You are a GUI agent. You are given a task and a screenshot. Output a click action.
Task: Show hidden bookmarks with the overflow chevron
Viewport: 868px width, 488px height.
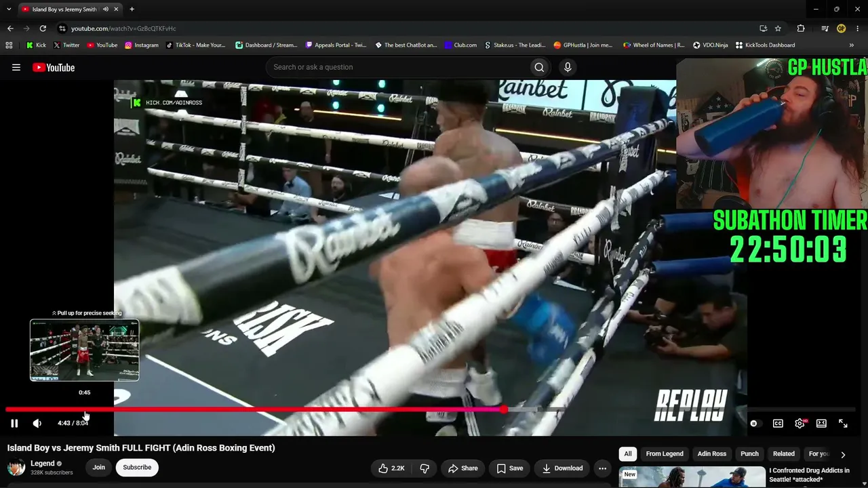tap(852, 45)
